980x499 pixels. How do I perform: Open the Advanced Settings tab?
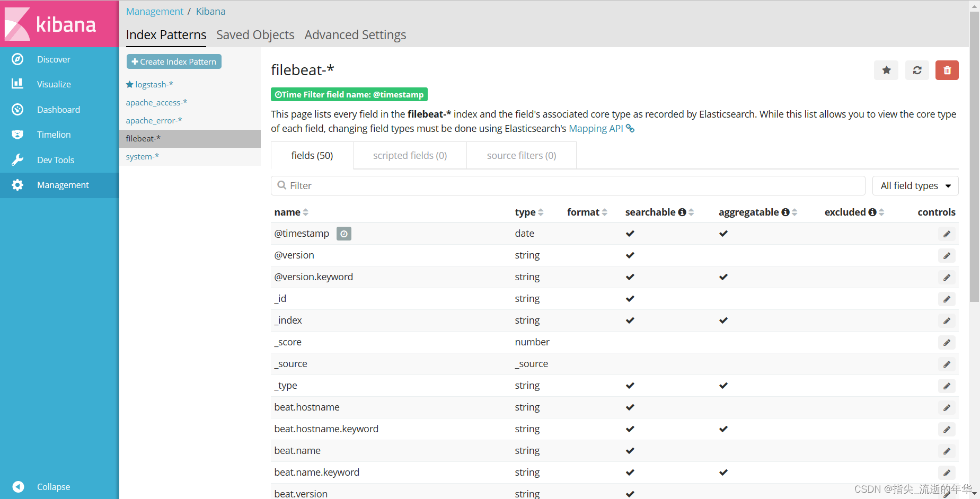pyautogui.click(x=355, y=35)
